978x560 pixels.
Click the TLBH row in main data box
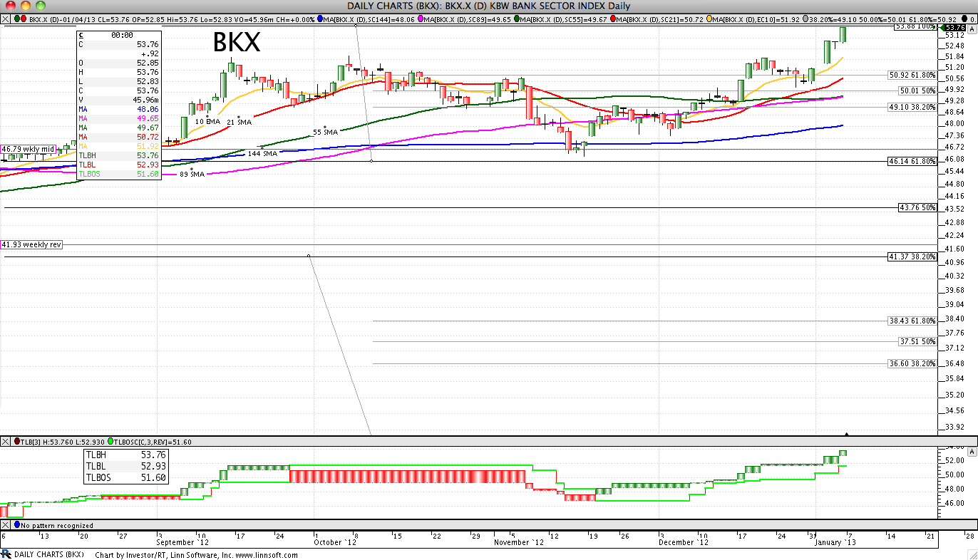click(x=118, y=155)
